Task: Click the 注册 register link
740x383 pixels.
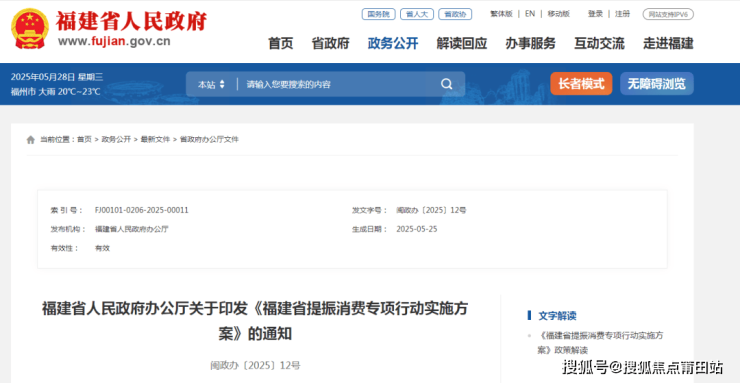Action: [x=622, y=14]
